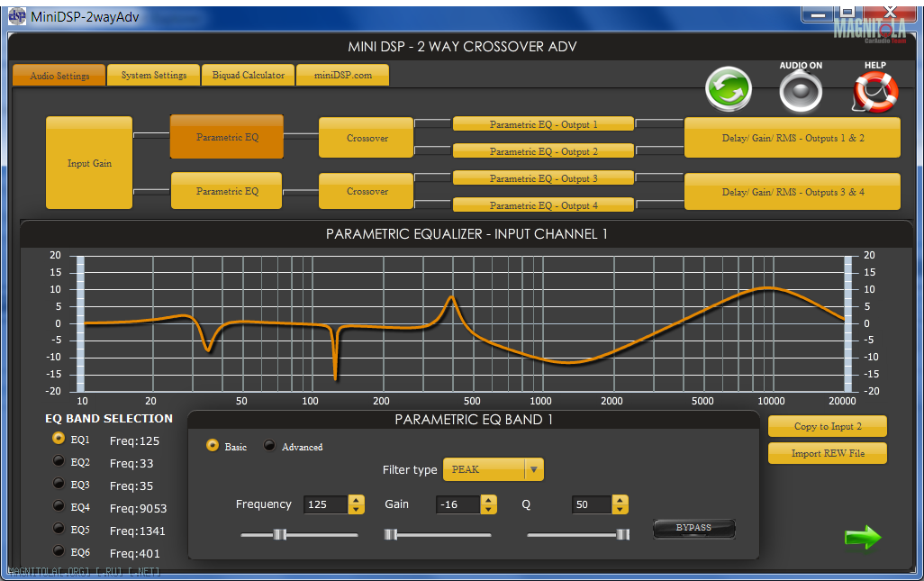
Task: Click the Freq:401 label for EQ6
Action: coord(134,553)
